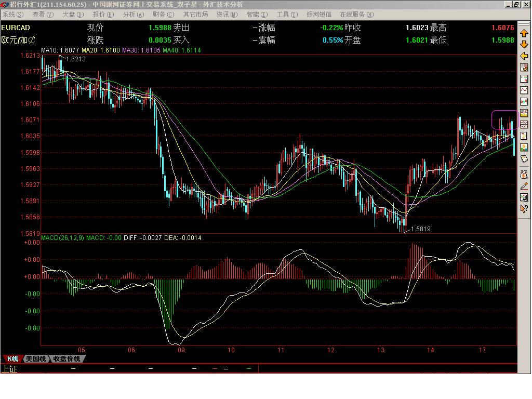532x399 pixels.
Task: Click the high price 1.6076
Action: 503,28
